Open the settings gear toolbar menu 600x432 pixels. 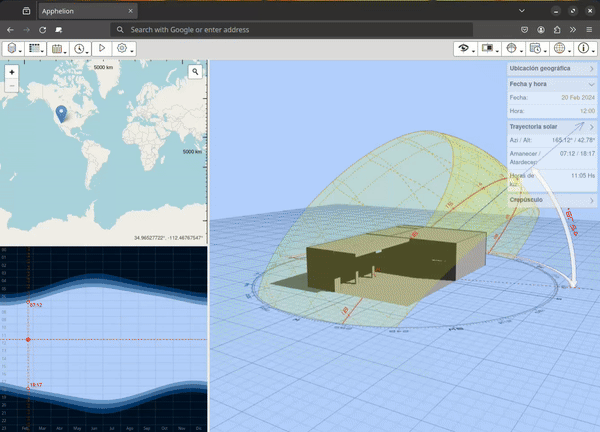click(124, 48)
